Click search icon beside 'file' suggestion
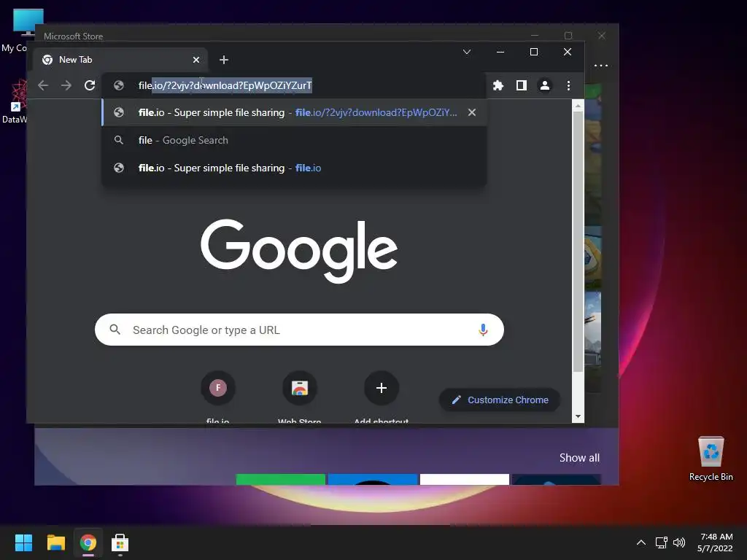 [x=119, y=140]
